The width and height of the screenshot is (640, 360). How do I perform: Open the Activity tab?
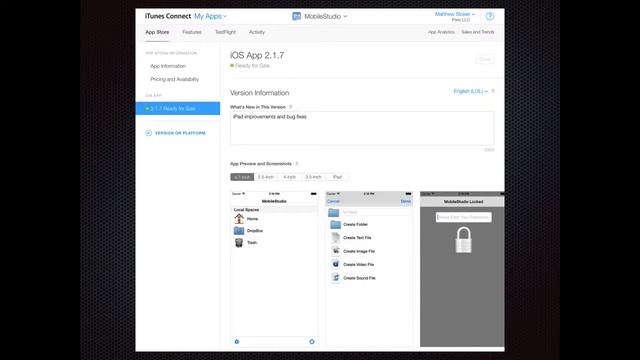click(257, 32)
